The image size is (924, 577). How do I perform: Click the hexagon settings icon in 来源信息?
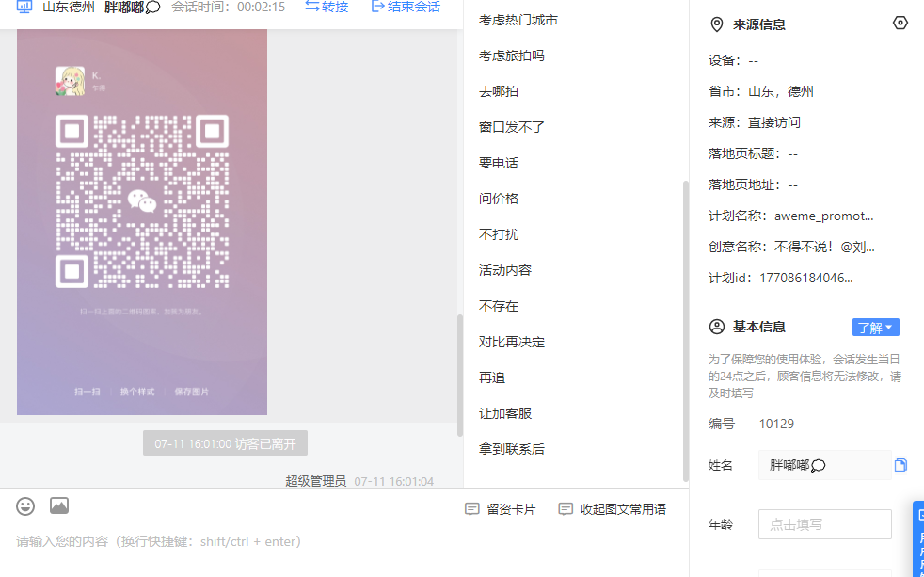900,23
